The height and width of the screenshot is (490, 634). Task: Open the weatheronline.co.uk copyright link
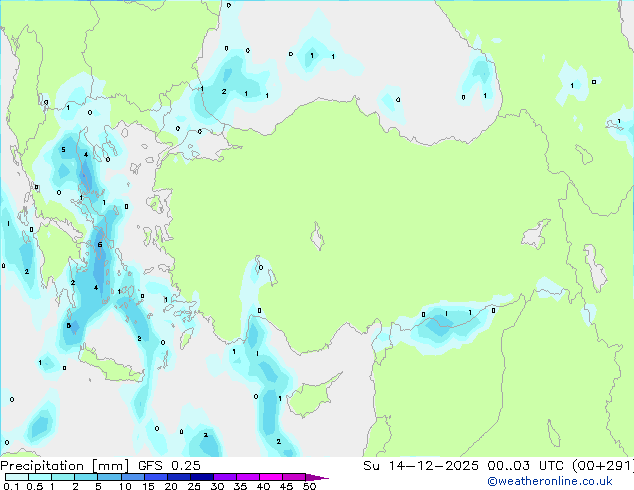[x=550, y=482]
